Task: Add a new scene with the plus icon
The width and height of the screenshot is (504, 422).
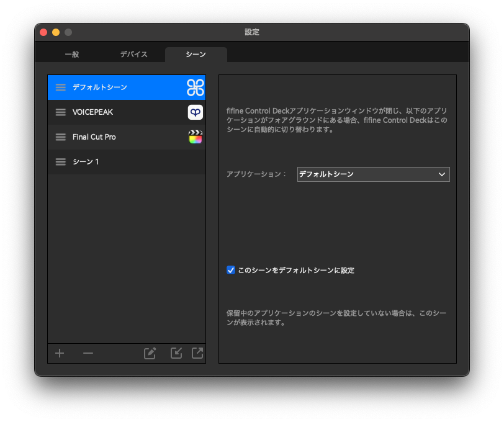Action: (59, 353)
